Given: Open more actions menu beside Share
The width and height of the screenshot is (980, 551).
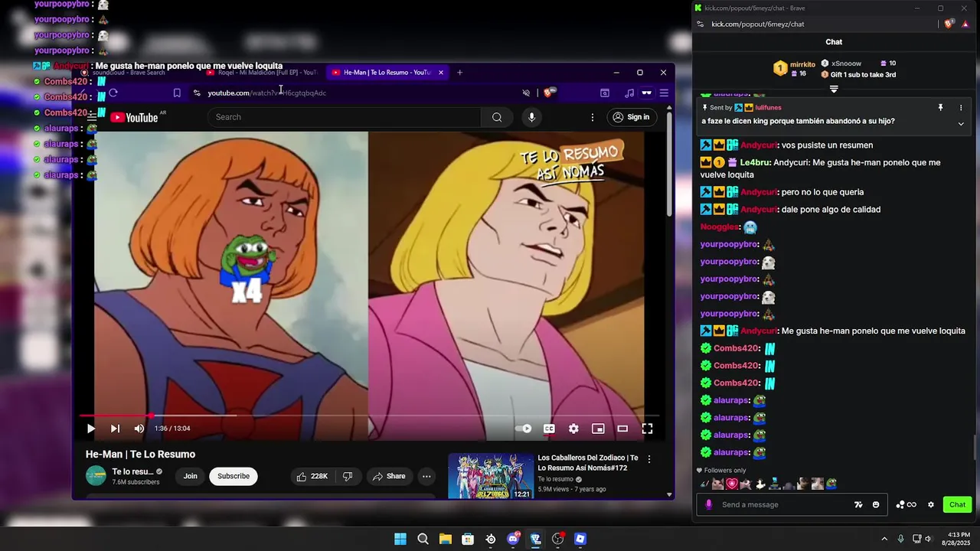Looking at the screenshot, I should (x=426, y=476).
